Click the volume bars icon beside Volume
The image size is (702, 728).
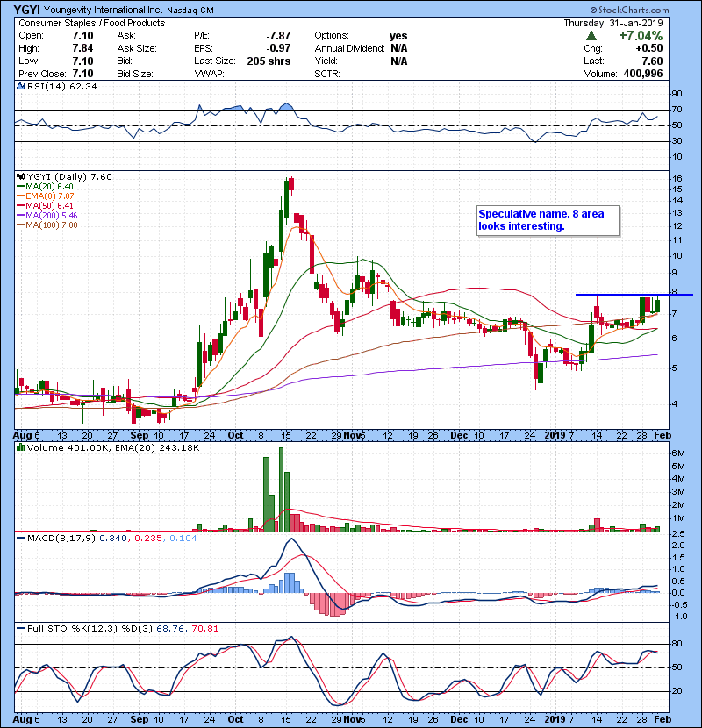(x=20, y=447)
